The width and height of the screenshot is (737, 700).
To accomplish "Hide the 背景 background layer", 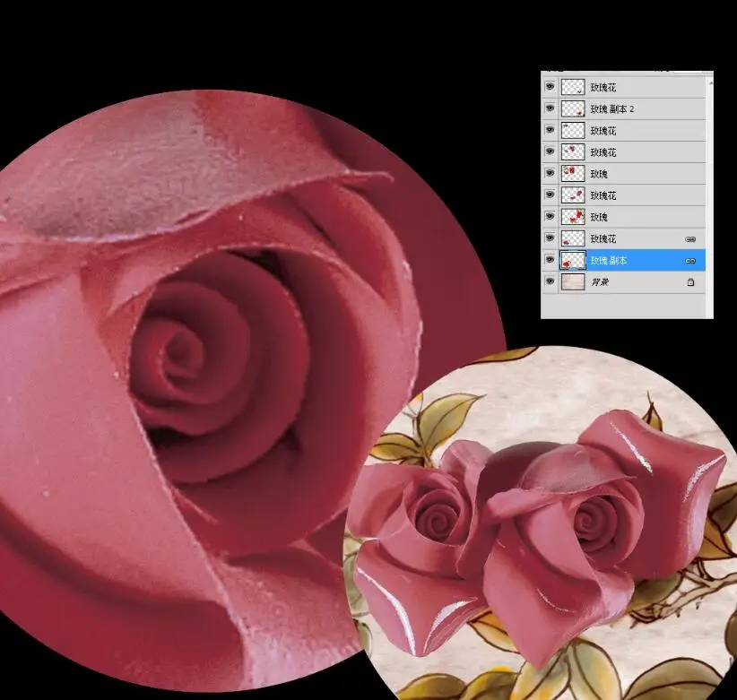I will tap(550, 281).
